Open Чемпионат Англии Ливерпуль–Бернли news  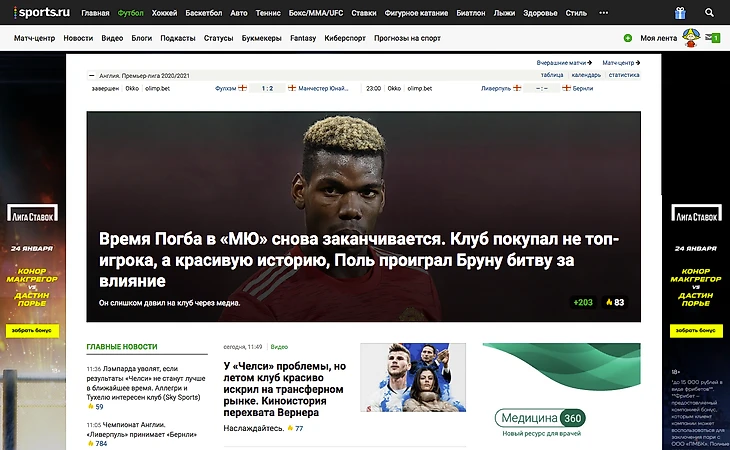click(x=142, y=430)
